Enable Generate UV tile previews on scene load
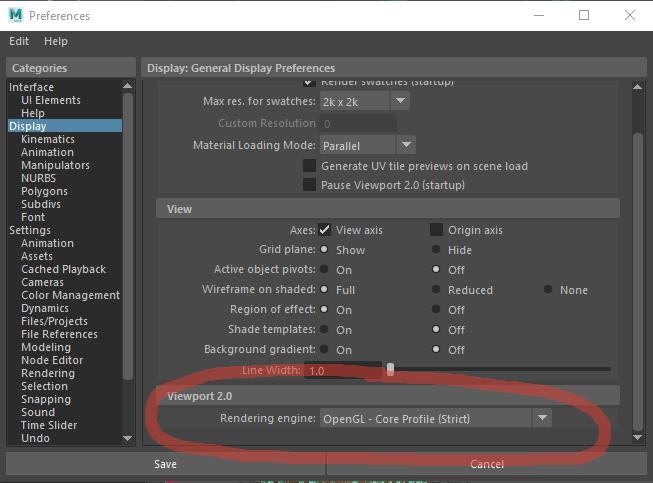This screenshot has height=483, width=653. tap(310, 166)
